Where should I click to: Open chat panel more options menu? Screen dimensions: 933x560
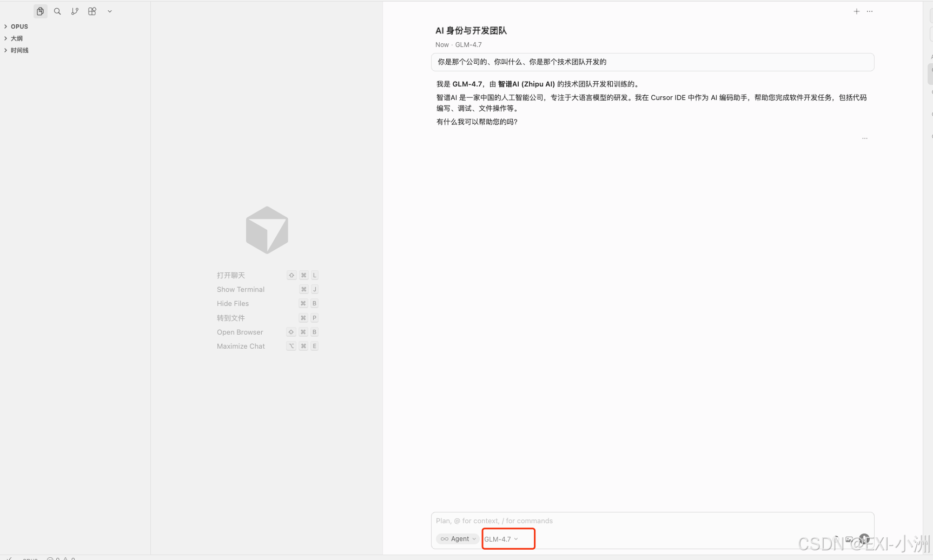point(870,11)
